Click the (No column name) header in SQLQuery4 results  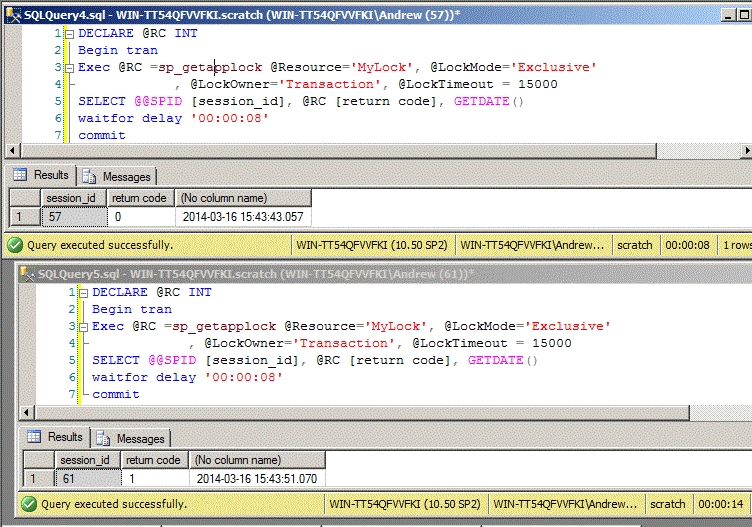click(243, 198)
